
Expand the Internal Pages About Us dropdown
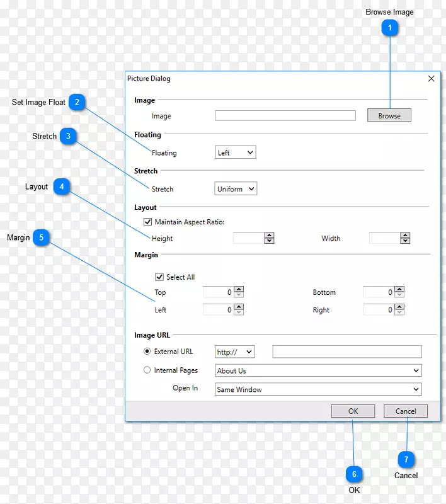(318, 371)
